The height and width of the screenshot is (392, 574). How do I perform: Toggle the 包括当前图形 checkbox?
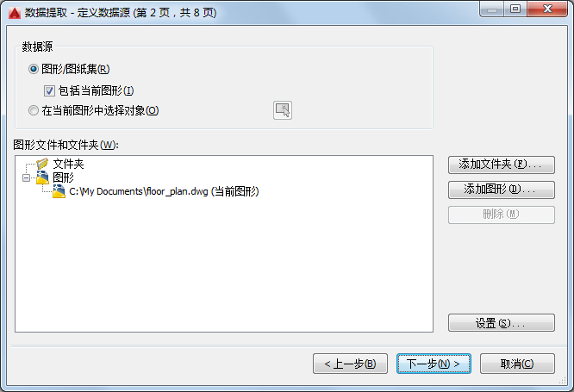tap(49, 90)
